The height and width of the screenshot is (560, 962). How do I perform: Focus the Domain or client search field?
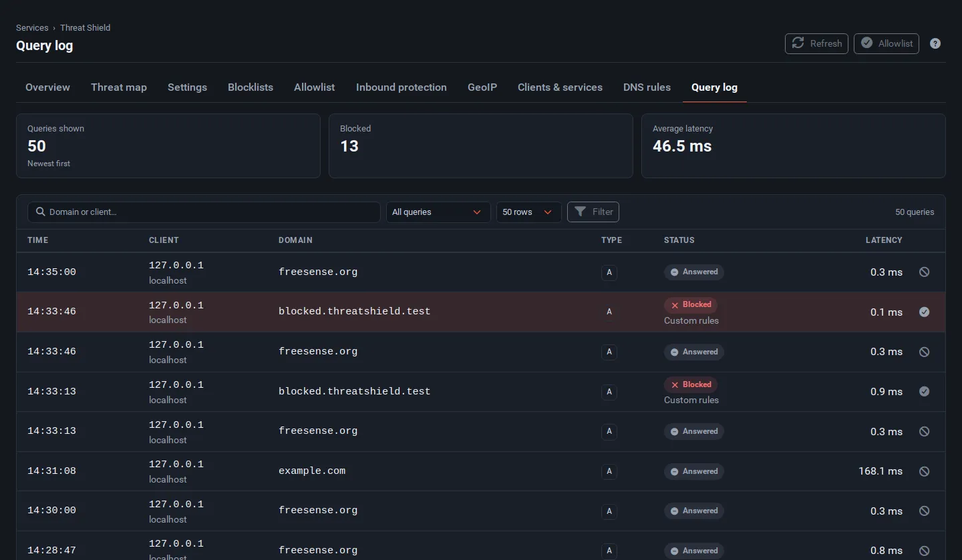204,212
